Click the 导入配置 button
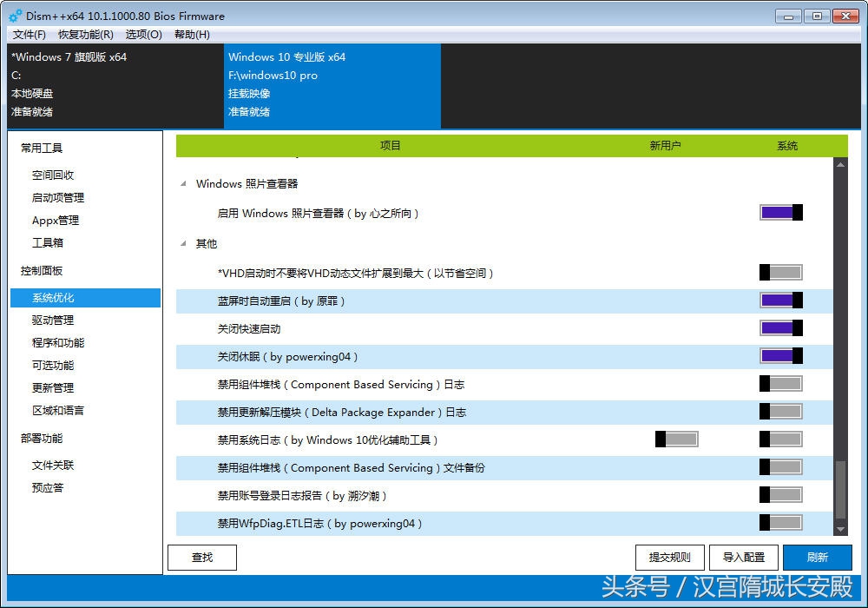Image resolution: width=868 pixels, height=608 pixels. (744, 557)
